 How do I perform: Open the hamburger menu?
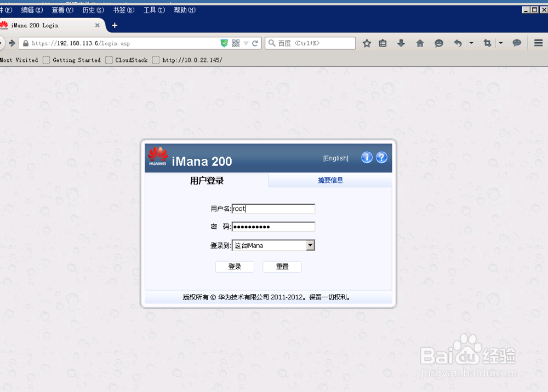pyautogui.click(x=539, y=43)
